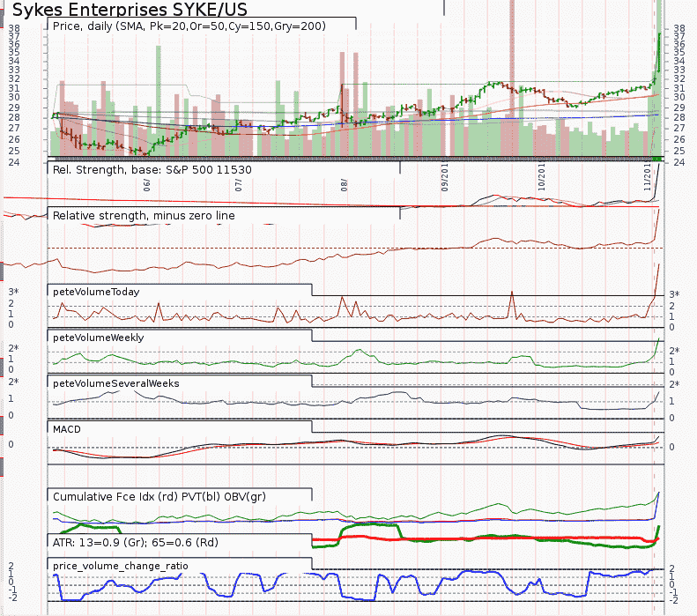Click the "24" value on the left price axis
Screen dimensions: 697x616
point(14,162)
